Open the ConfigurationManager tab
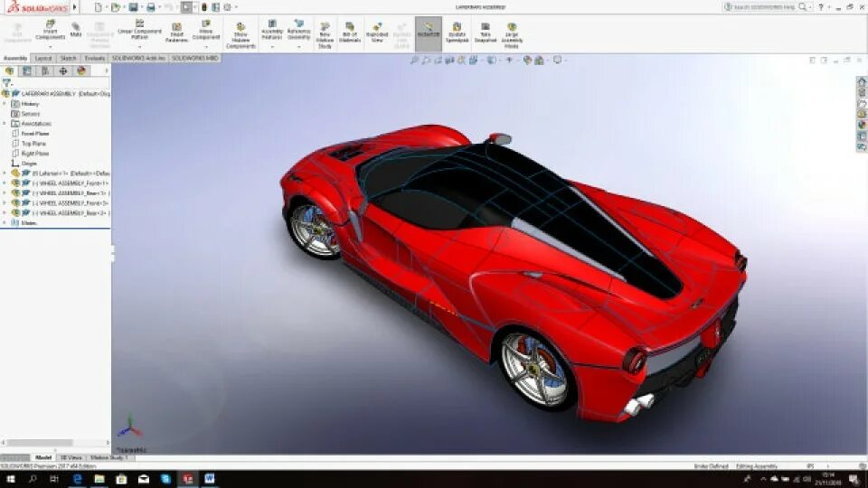Image resolution: width=868 pixels, height=488 pixels. click(x=45, y=70)
